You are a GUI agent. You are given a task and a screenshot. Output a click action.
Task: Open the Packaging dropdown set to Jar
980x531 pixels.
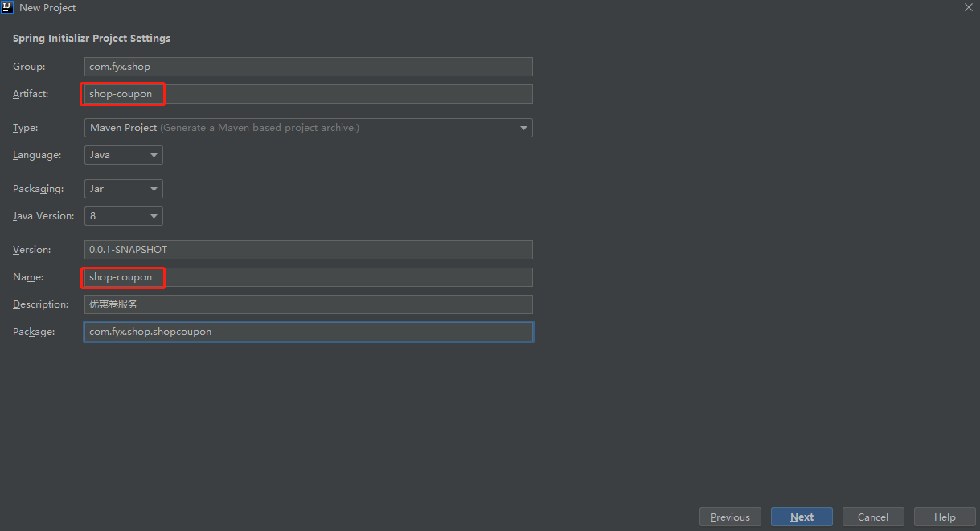click(x=124, y=189)
